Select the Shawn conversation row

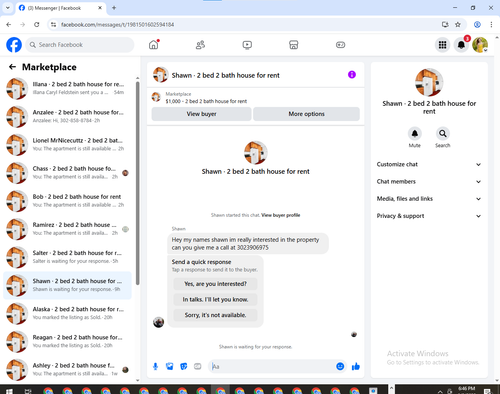pos(68,285)
